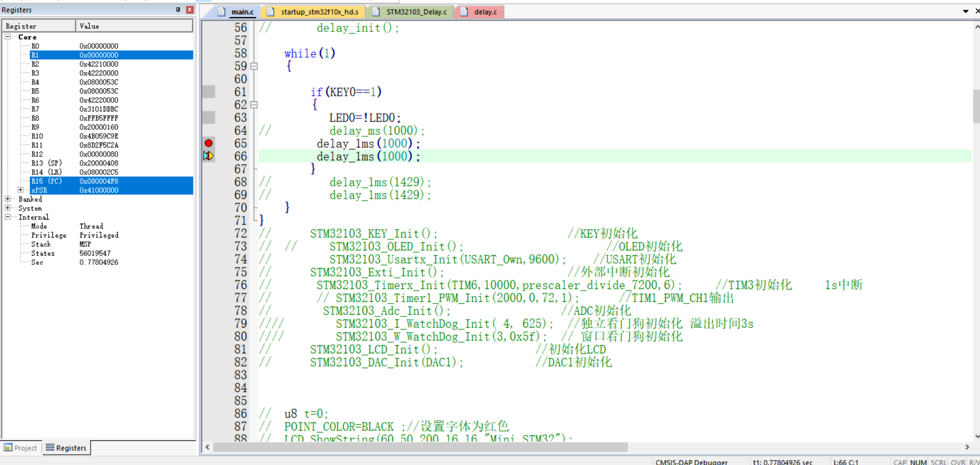Select register R8 row
The width and height of the screenshot is (980, 465).
point(111,118)
